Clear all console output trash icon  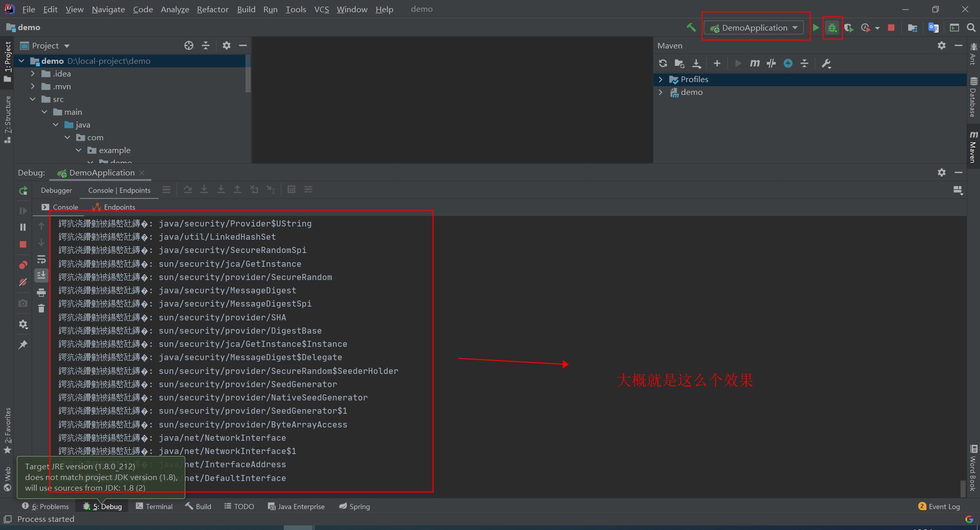click(41, 308)
